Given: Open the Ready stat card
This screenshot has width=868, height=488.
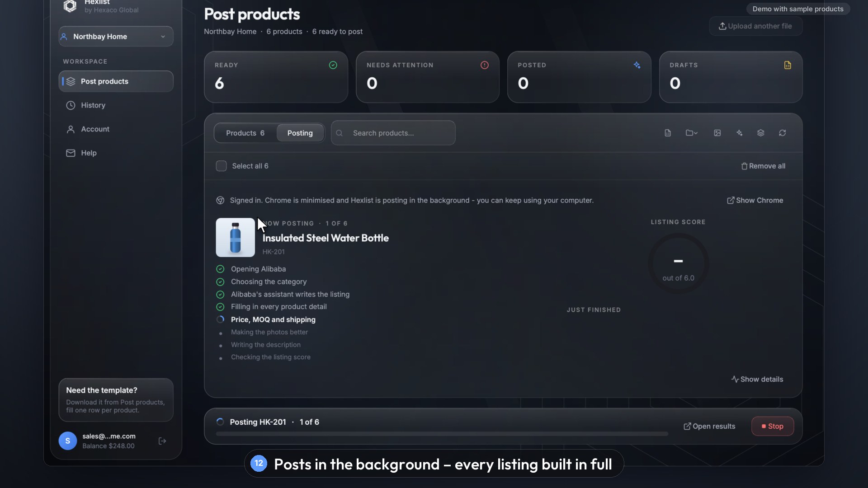Looking at the screenshot, I should pyautogui.click(x=276, y=77).
